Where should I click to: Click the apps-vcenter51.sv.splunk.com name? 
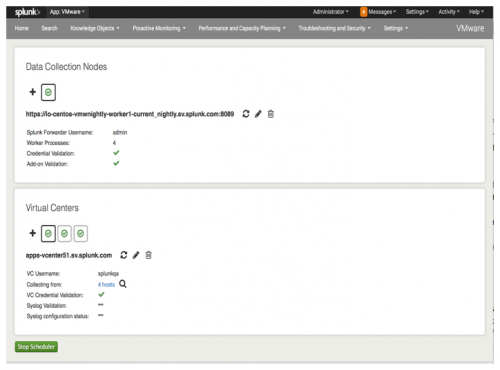point(69,255)
